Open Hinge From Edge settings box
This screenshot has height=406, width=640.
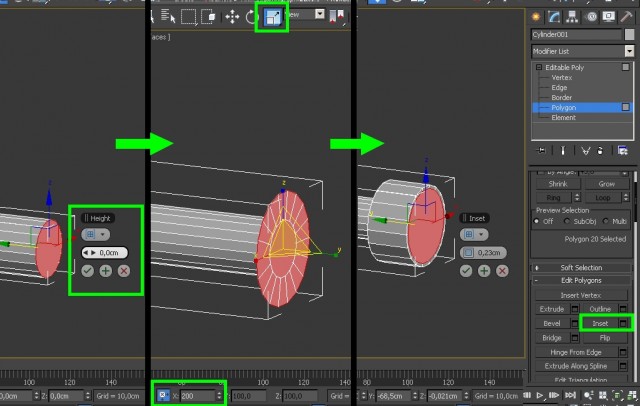(x=623, y=352)
